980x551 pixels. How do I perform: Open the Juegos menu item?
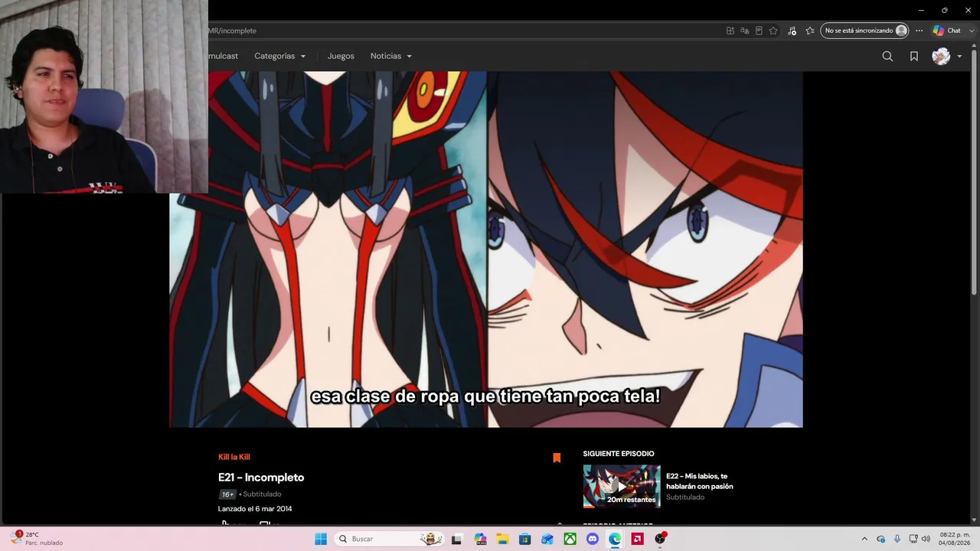[341, 56]
